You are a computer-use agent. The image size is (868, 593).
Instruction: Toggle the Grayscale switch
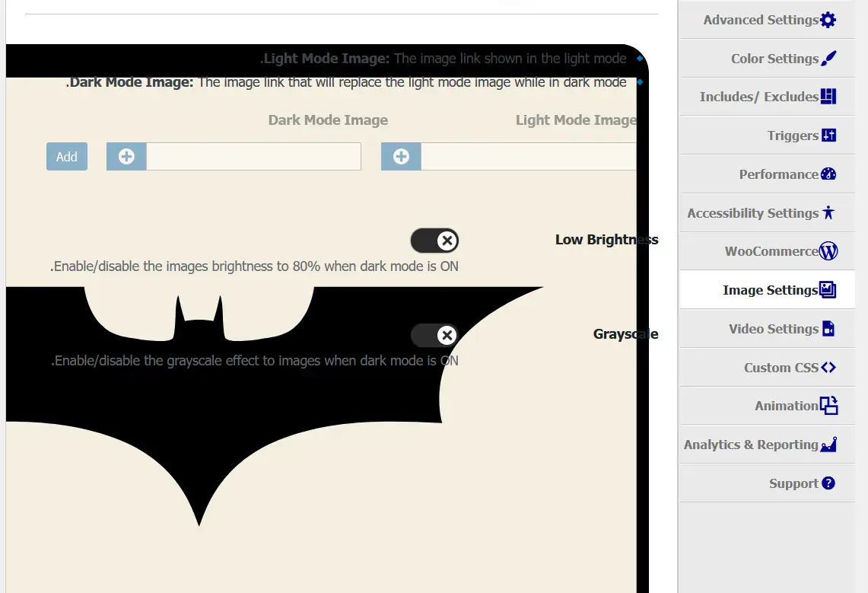[x=434, y=335]
